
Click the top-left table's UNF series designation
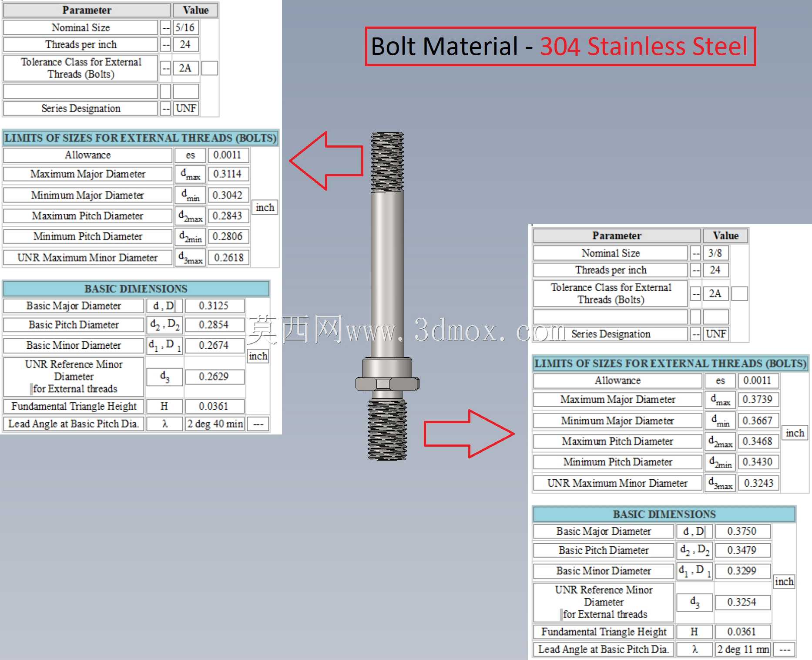coord(186,108)
